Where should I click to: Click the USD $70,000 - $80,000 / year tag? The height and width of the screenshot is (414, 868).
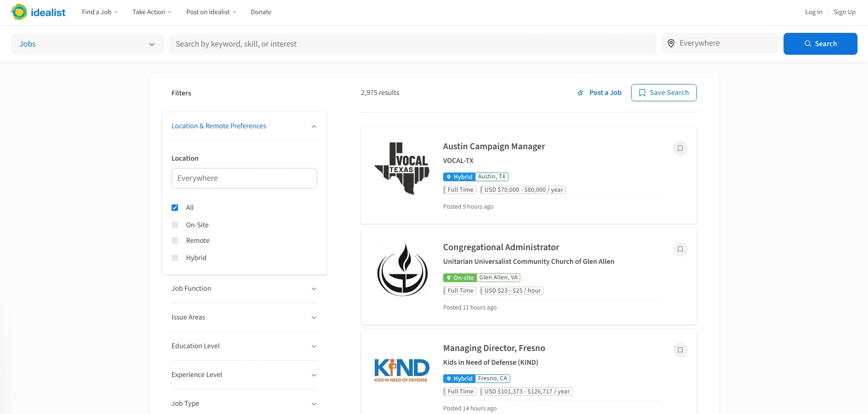(x=523, y=190)
